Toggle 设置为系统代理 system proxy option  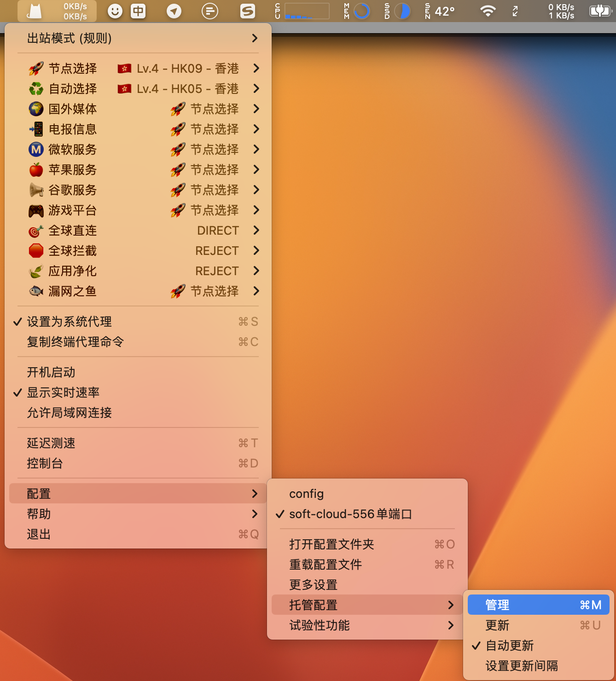click(69, 322)
